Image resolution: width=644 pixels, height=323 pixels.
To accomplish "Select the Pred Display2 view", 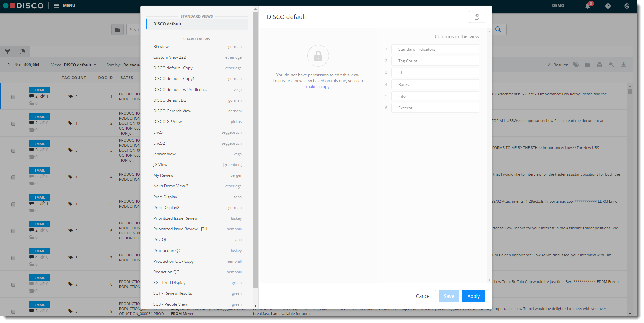I will (197, 208).
